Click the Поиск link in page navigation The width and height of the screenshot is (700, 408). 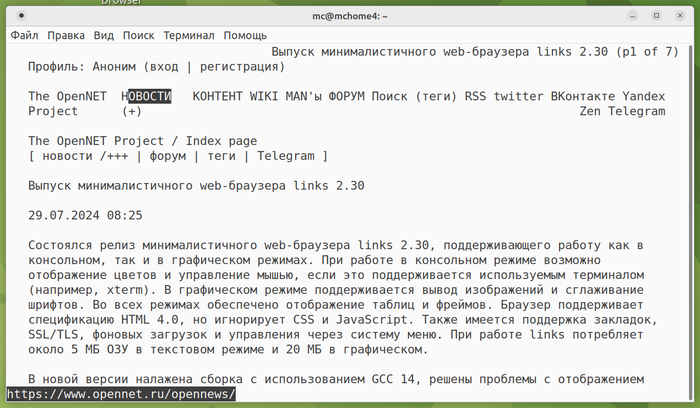click(389, 96)
